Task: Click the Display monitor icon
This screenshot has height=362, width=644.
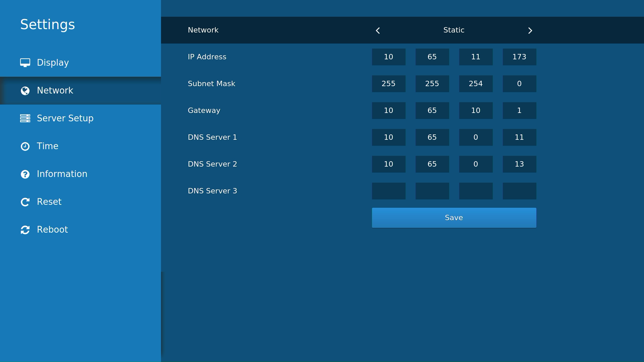Action: (x=26, y=62)
